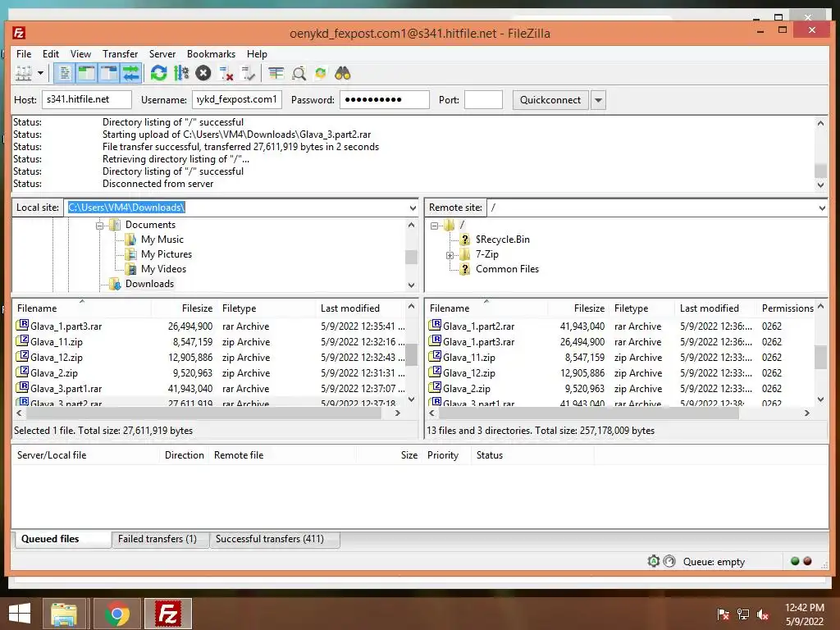Click the Port input field

[483, 99]
